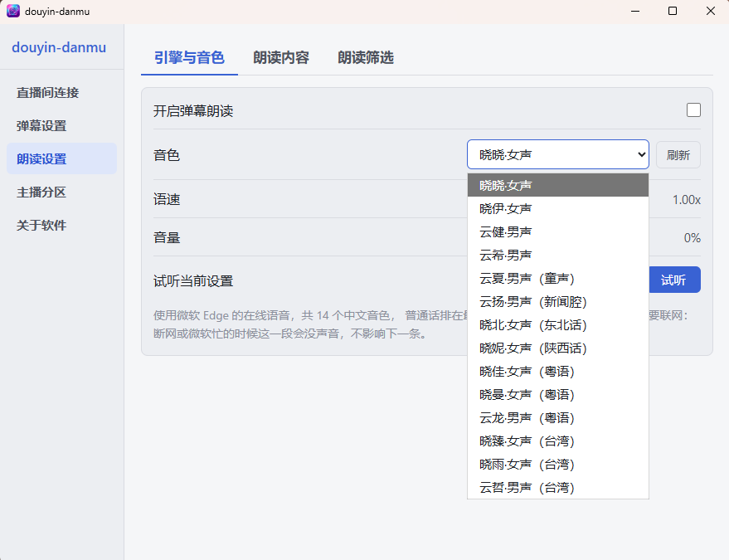The height and width of the screenshot is (560, 729).
Task: Pick 晓佳·女声 (粤语) voice
Action: click(x=557, y=371)
